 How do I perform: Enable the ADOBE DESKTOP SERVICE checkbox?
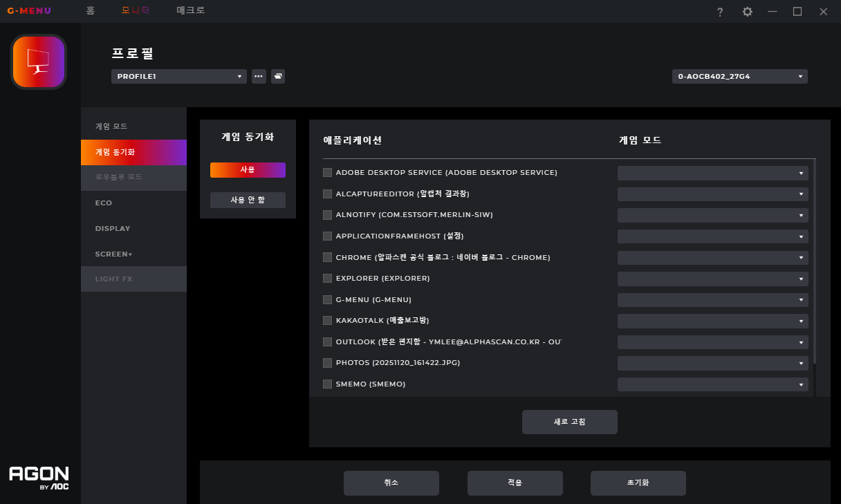pyautogui.click(x=328, y=173)
